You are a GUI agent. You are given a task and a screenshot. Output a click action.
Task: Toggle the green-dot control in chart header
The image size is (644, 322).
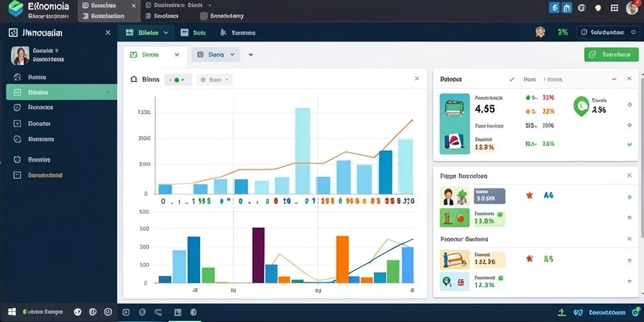tap(178, 80)
